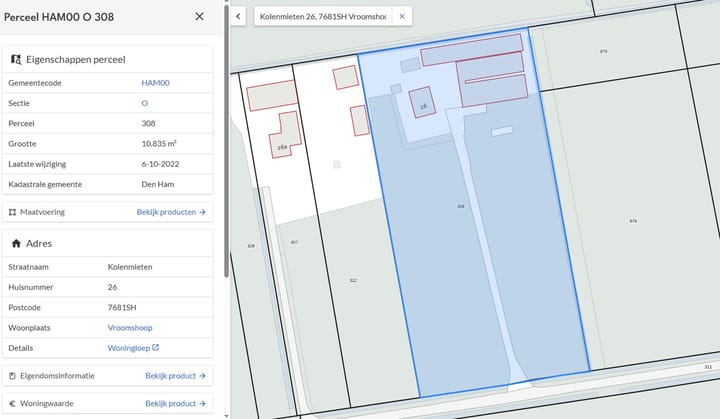Open the Sectie O link
Viewport: 720px width, 419px height.
[145, 103]
